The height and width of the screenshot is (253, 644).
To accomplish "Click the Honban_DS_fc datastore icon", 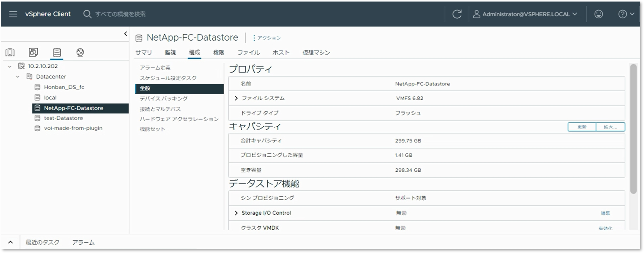I will tap(37, 87).
